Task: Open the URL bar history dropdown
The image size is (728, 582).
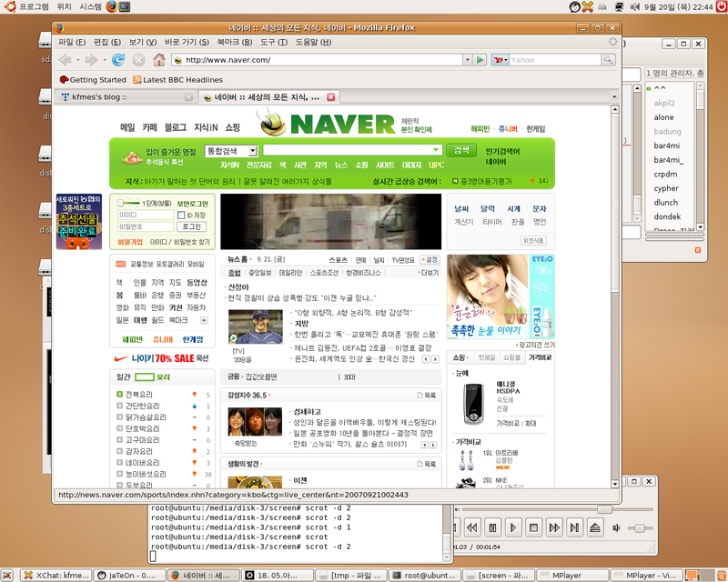Action: [468, 60]
